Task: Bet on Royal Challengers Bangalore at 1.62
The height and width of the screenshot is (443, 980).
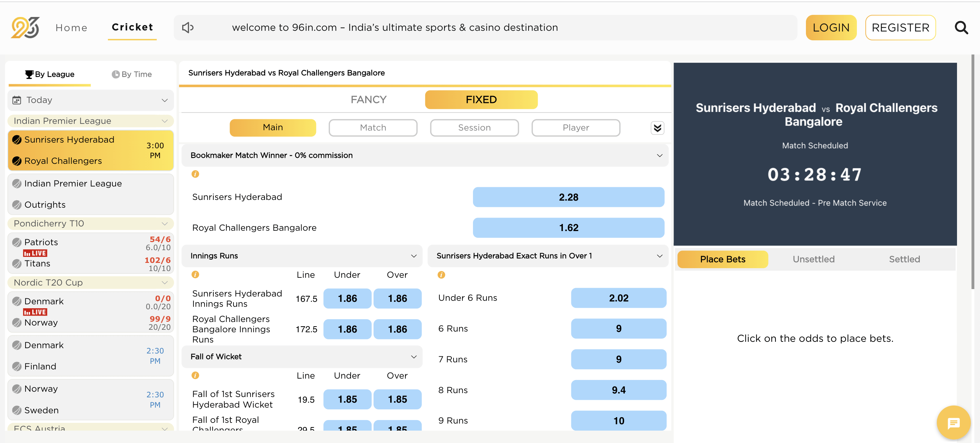Action: [569, 228]
